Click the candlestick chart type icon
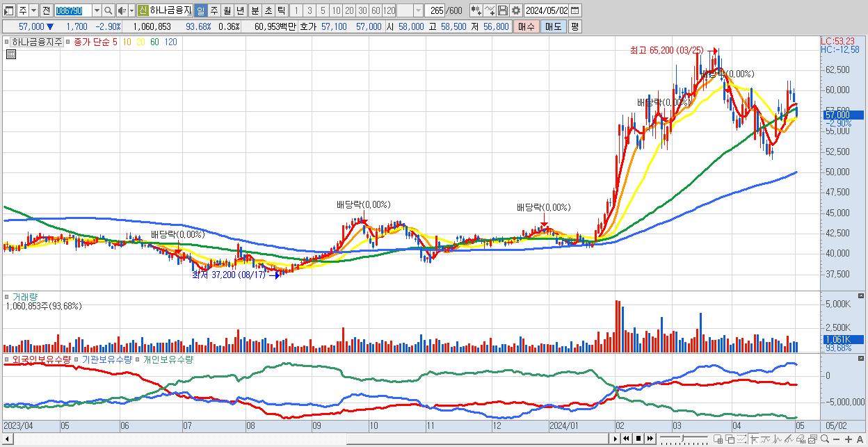This screenshot has width=868, height=447. pos(476,10)
